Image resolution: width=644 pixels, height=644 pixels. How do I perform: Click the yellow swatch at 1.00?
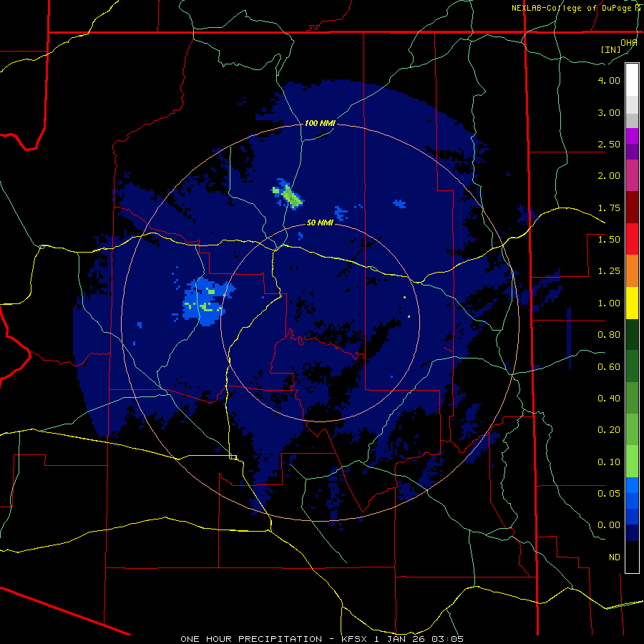632,303
